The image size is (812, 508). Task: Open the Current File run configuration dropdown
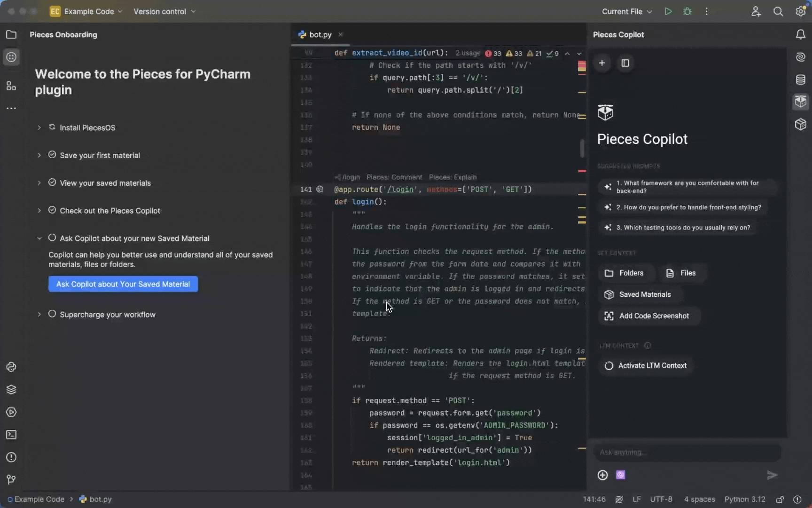(627, 11)
